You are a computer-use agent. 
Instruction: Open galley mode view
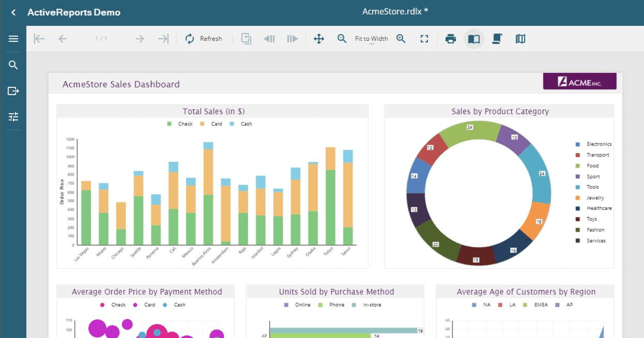tap(519, 39)
